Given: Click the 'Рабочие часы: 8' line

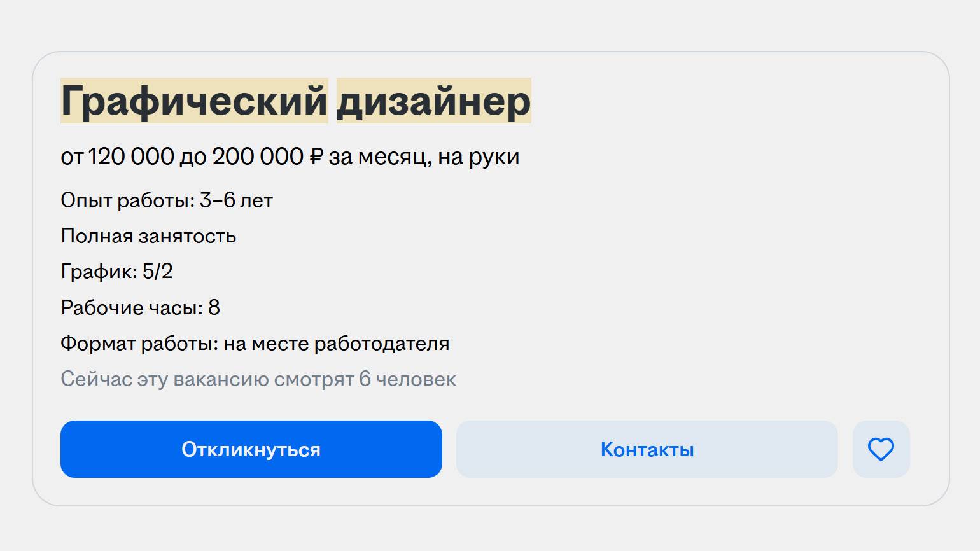Looking at the screenshot, I should click(140, 308).
